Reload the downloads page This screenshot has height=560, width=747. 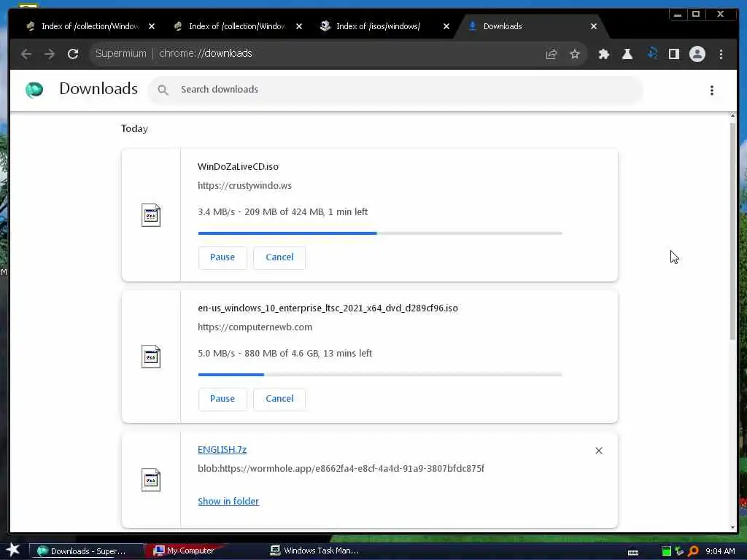(73, 54)
